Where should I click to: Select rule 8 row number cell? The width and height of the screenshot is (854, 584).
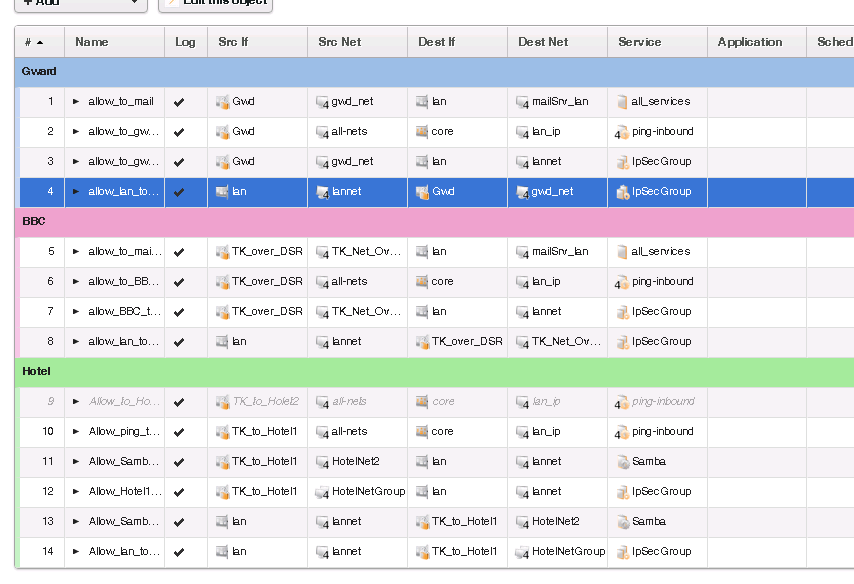click(x=44, y=342)
